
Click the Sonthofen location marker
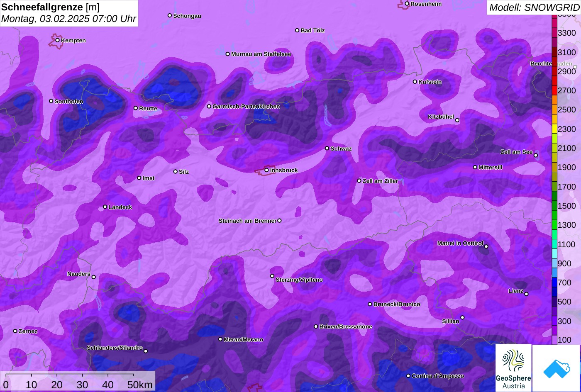[x=51, y=101]
